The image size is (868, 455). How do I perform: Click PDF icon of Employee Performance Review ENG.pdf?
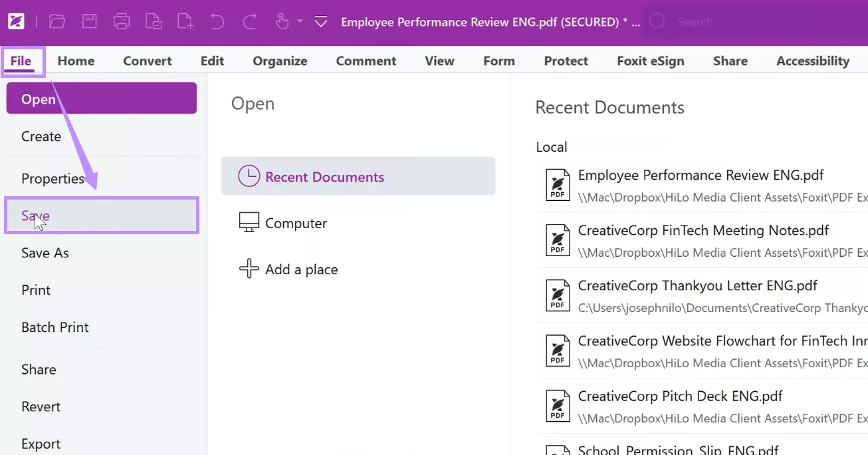(558, 185)
